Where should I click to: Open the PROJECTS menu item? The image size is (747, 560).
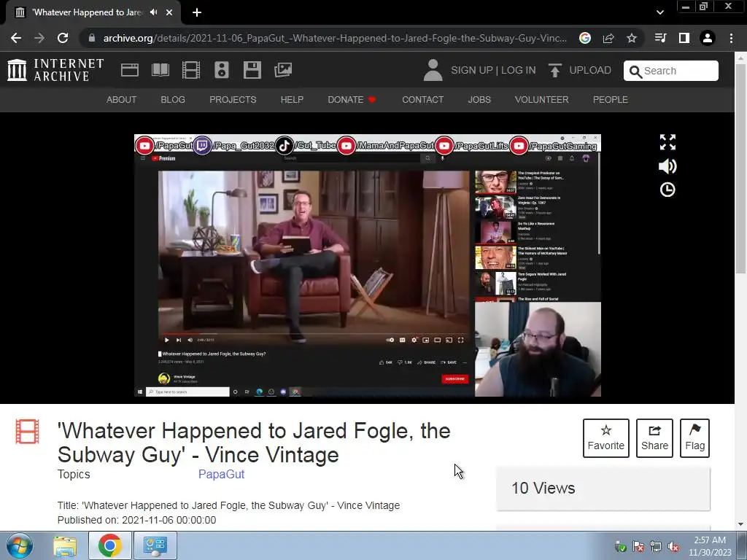click(233, 99)
